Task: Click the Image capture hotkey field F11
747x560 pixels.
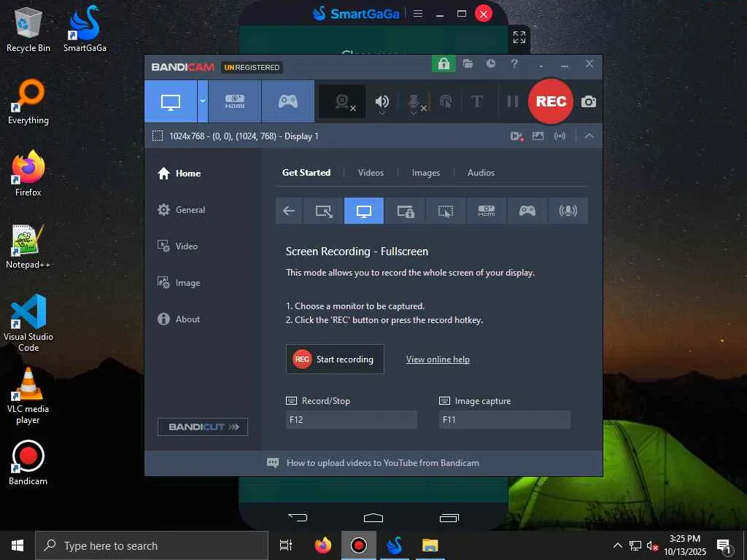Action: [505, 420]
